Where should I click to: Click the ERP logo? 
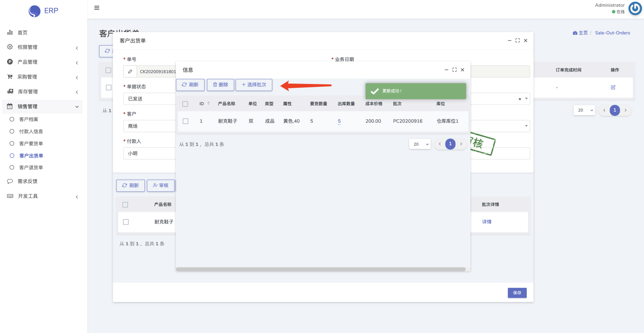(43, 11)
